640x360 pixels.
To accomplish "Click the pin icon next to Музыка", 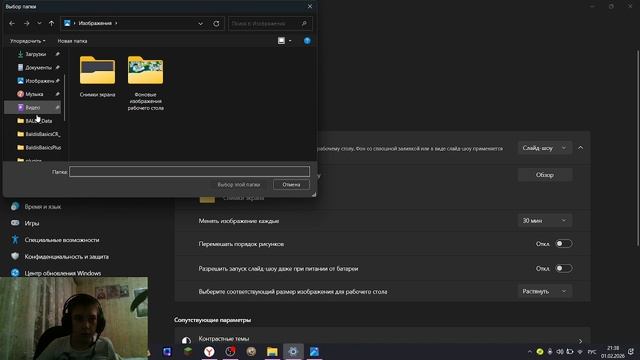I will point(58,94).
